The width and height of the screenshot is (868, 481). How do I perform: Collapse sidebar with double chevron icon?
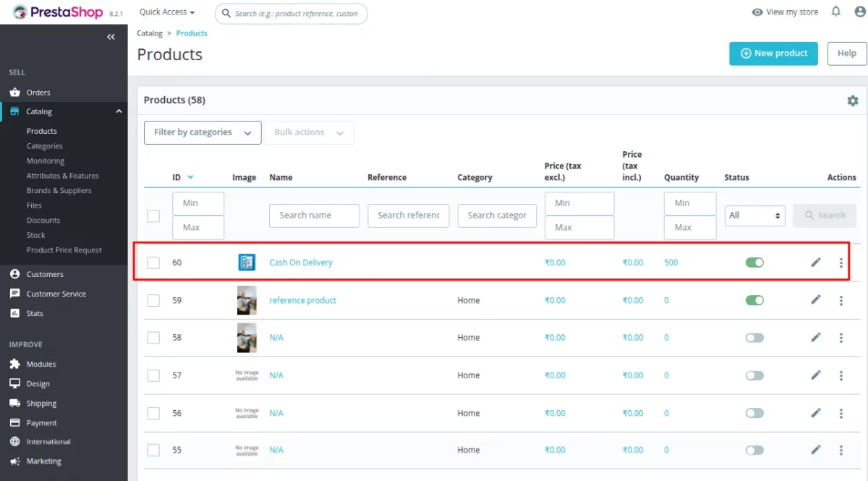point(111,37)
